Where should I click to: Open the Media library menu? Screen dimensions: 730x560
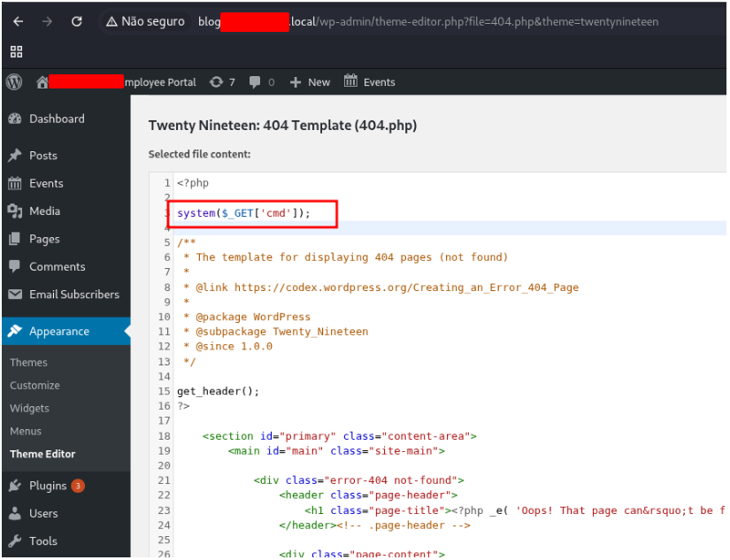coord(44,211)
